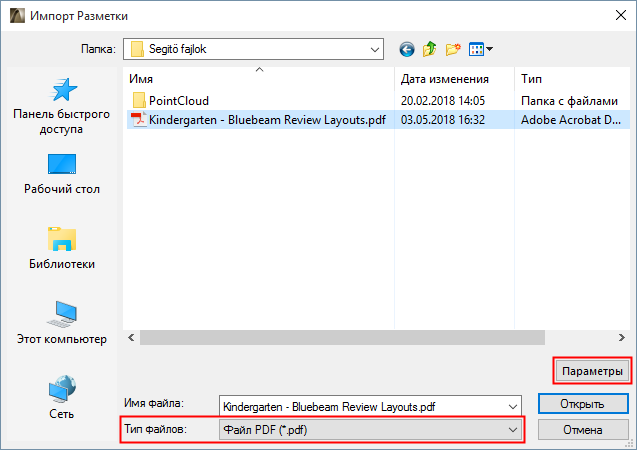637x450 pixels.
Task: Open Quick access panel (Панель быстрого доступа)
Action: pos(61,107)
